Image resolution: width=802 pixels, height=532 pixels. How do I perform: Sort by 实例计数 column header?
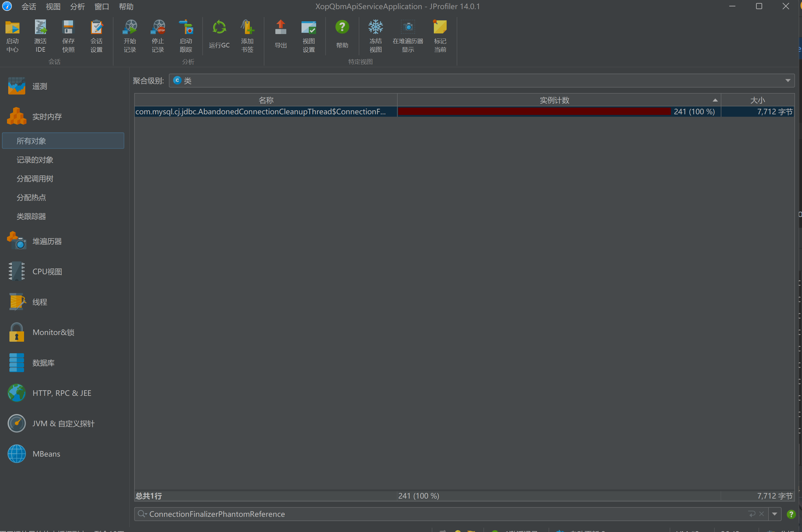pyautogui.click(x=554, y=100)
